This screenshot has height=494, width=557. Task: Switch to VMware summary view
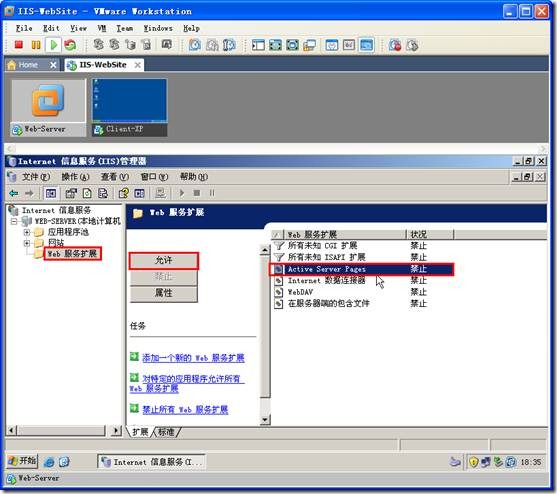click(x=332, y=45)
